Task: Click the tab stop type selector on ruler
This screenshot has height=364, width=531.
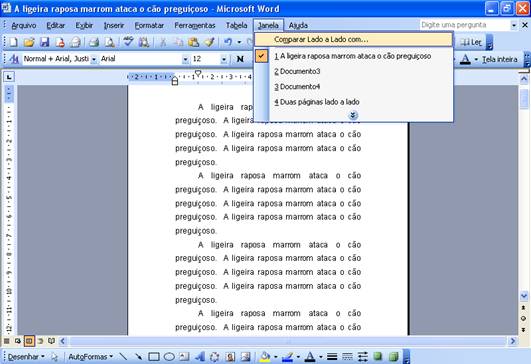Action: 9,77
